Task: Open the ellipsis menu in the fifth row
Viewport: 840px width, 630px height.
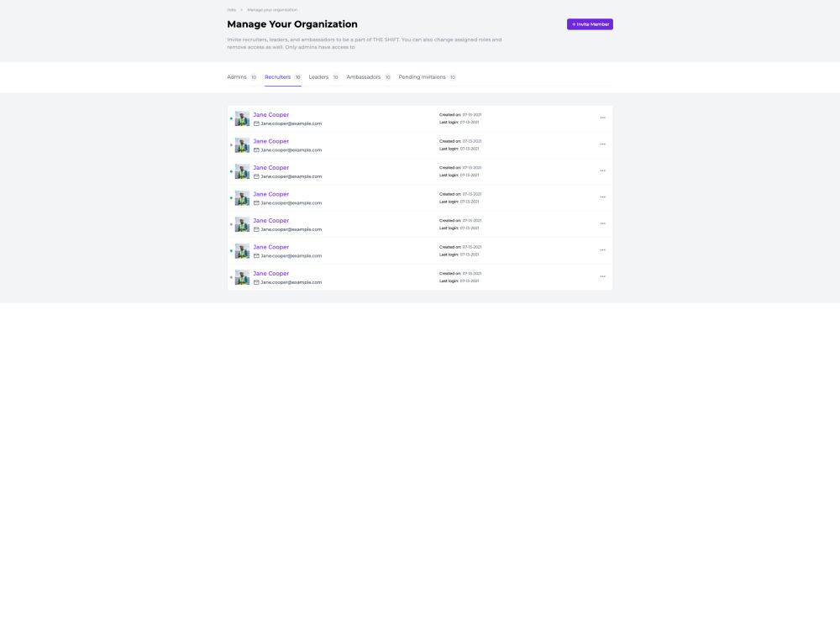Action: click(602, 224)
